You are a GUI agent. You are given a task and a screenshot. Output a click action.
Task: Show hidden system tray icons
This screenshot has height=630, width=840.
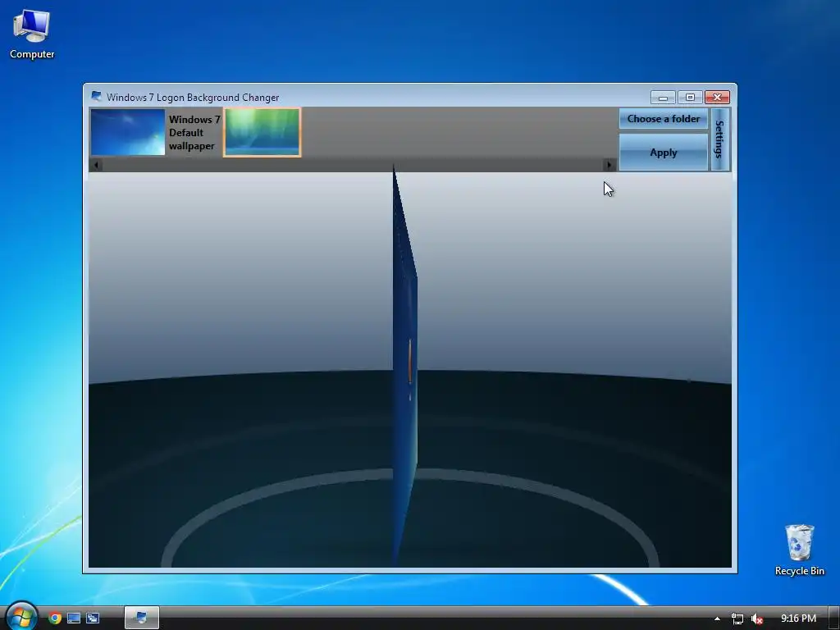[x=717, y=619]
